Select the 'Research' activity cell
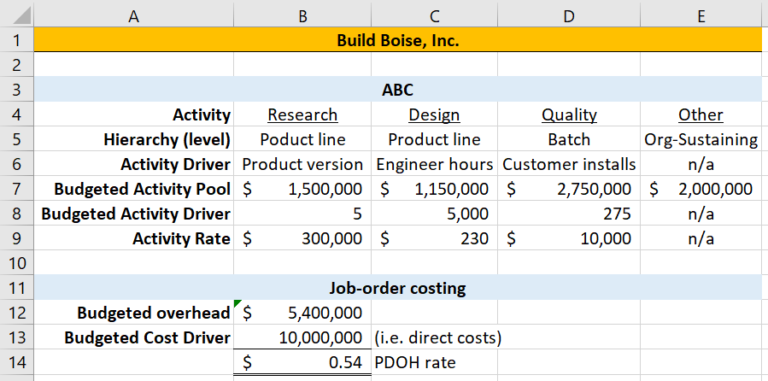 tap(302, 115)
